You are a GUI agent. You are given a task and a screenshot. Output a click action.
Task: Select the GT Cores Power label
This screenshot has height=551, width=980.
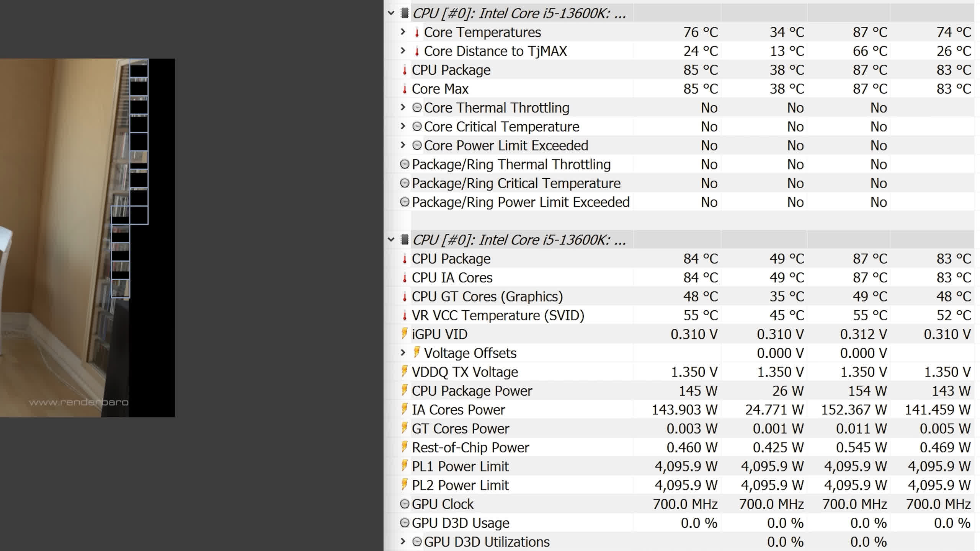(x=460, y=429)
